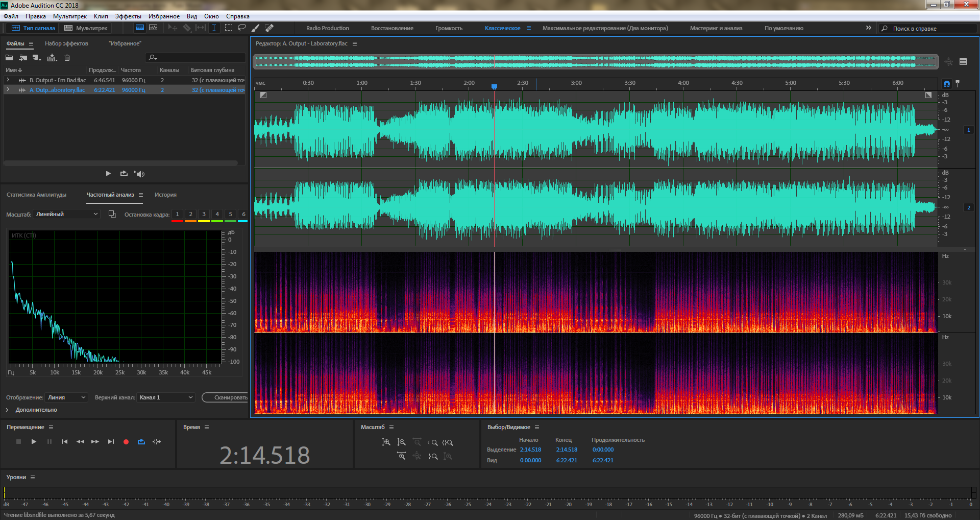
Task: Open the Editor panel menu icon
Action: [x=355, y=43]
